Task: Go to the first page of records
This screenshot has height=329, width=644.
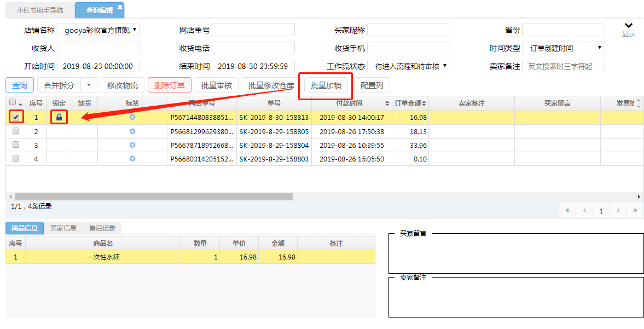Action: click(567, 210)
